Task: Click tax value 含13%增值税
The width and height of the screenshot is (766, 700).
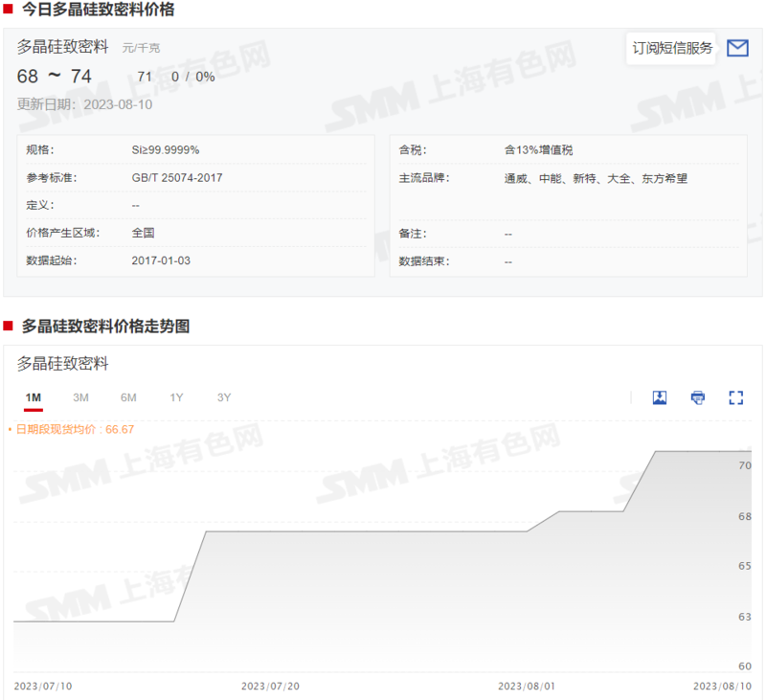Action: tap(538, 150)
